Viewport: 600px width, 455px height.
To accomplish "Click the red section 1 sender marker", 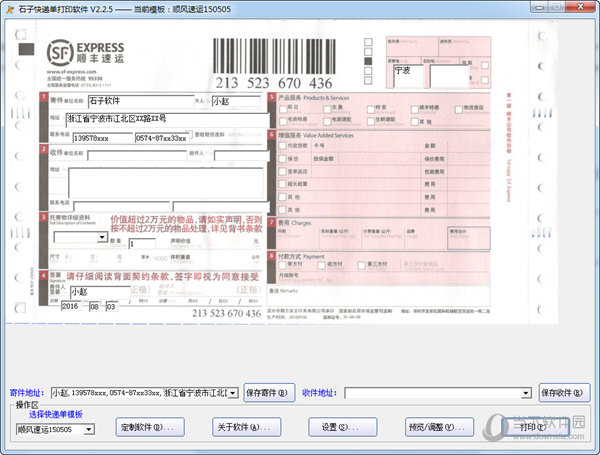I will point(43,98).
